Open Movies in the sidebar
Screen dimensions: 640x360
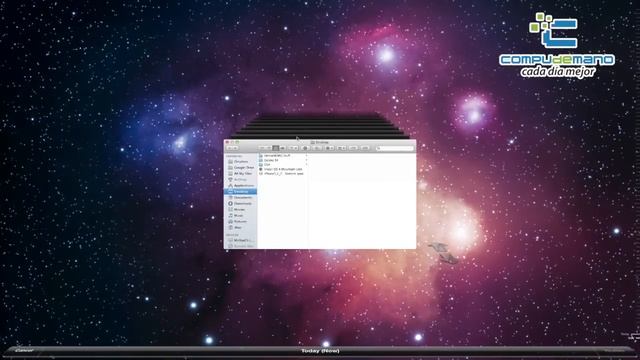click(241, 209)
